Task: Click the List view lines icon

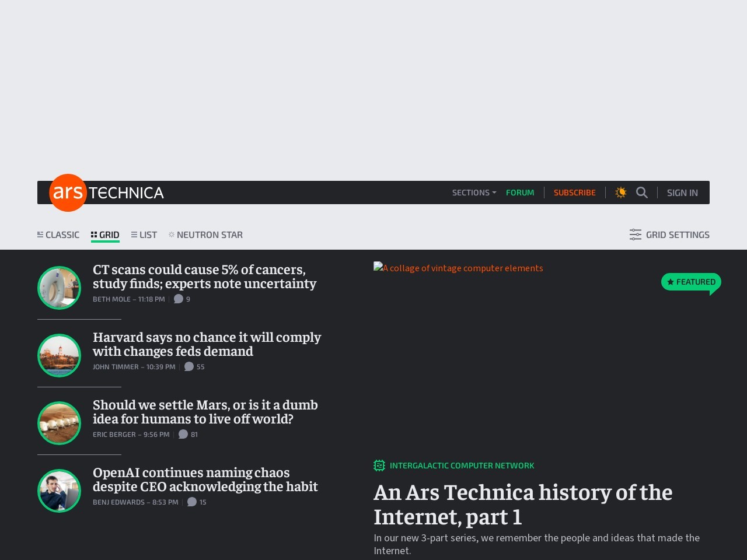Action: pyautogui.click(x=134, y=235)
